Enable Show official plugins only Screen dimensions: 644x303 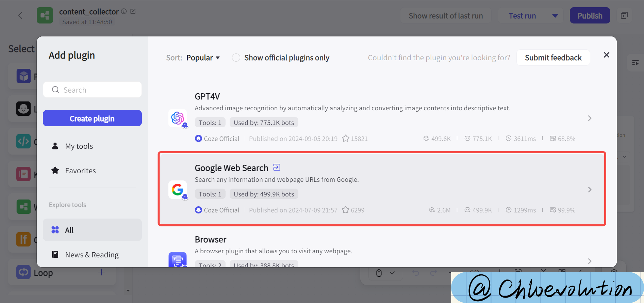pos(236,58)
